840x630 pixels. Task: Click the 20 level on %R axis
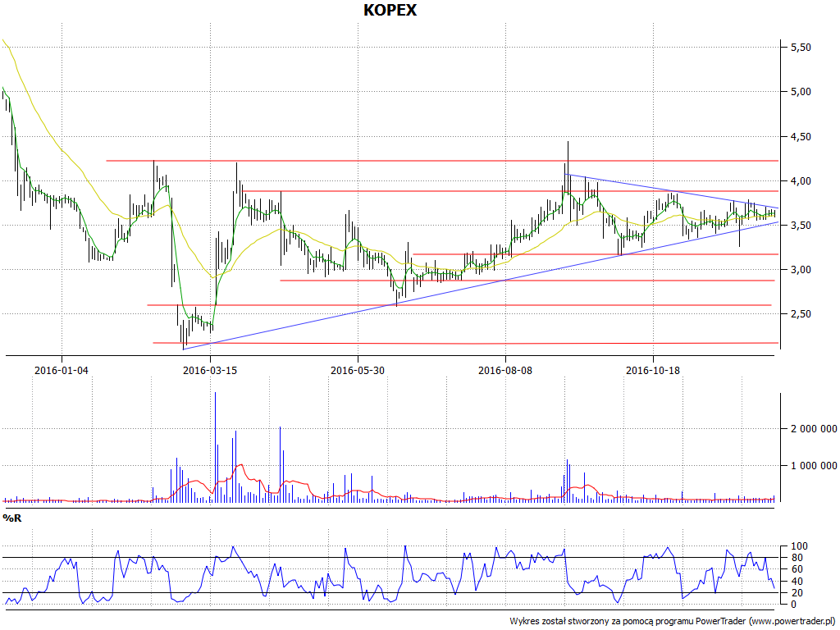797,593
